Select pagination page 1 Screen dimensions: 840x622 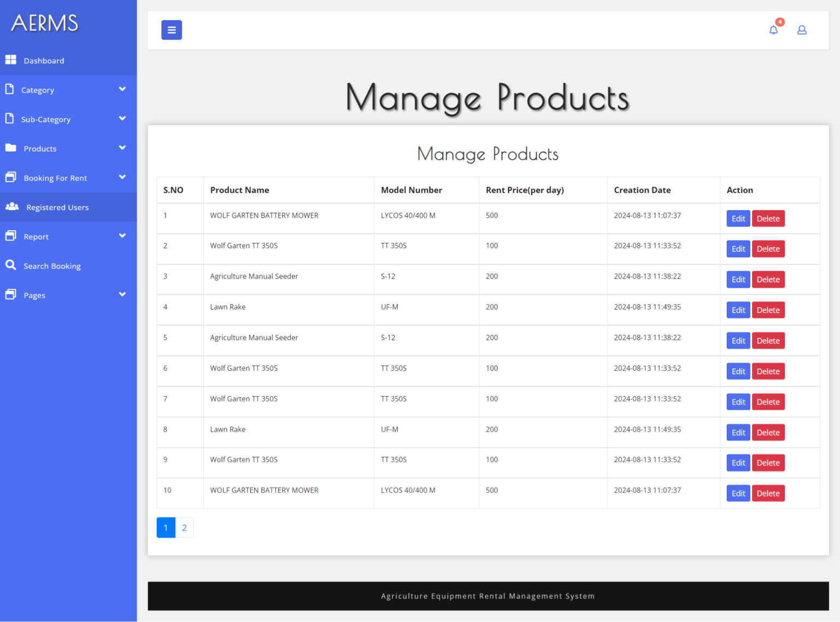tap(166, 528)
